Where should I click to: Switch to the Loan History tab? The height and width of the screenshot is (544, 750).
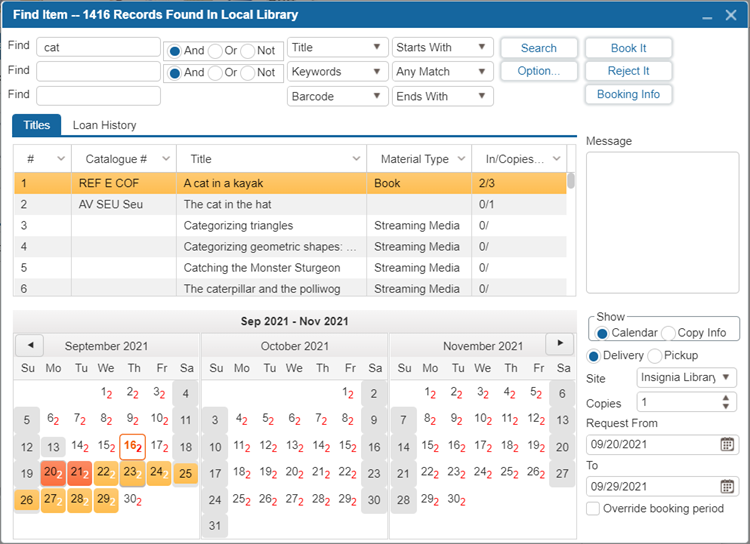(104, 126)
